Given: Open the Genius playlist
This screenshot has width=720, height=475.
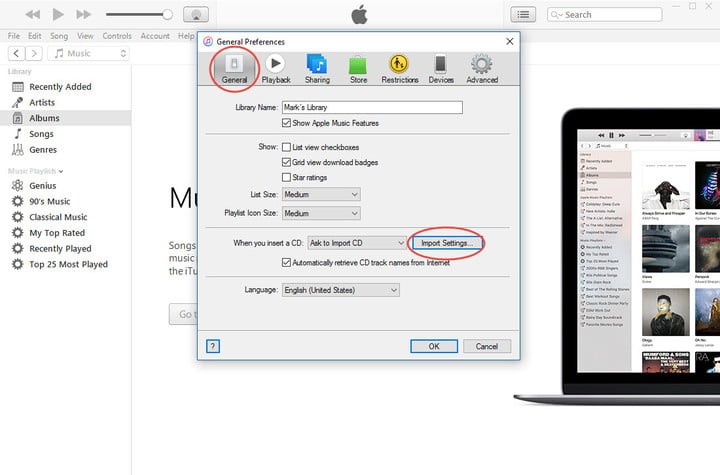Looking at the screenshot, I should tap(66, 186).
